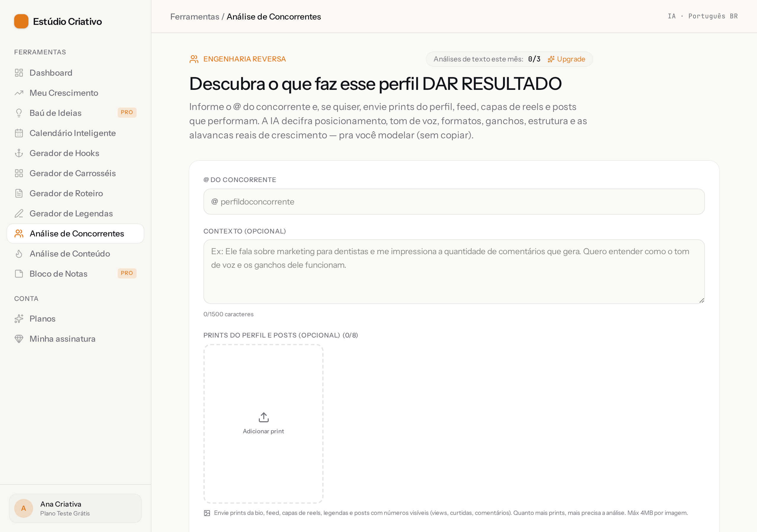Open Gerador de Carrosséis

[75, 173]
